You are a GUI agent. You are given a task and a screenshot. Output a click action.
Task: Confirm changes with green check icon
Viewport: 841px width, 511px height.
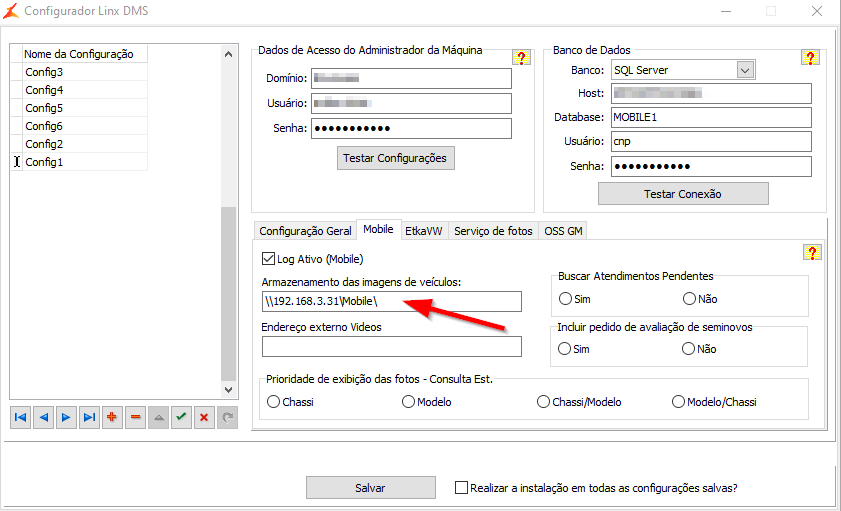(181, 417)
